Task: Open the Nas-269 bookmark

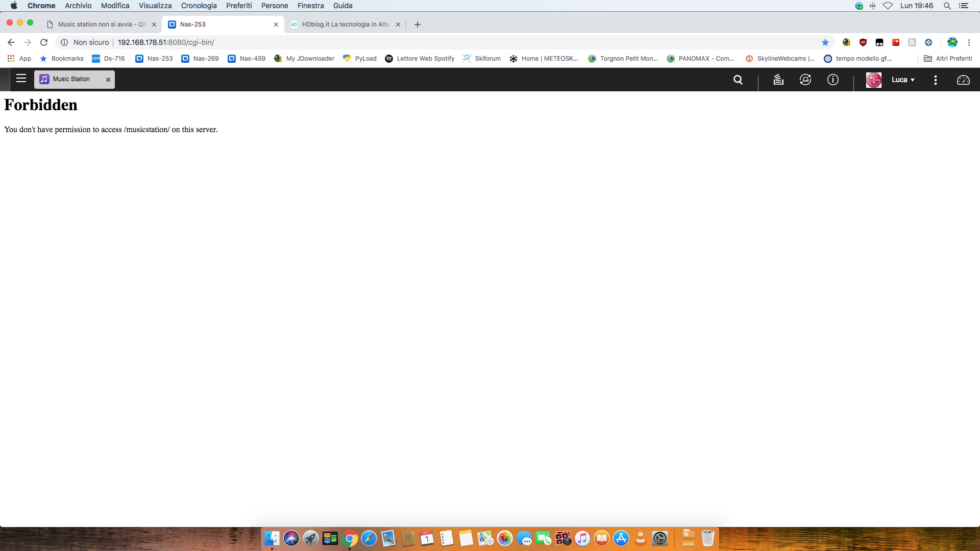Action: pyautogui.click(x=200, y=59)
